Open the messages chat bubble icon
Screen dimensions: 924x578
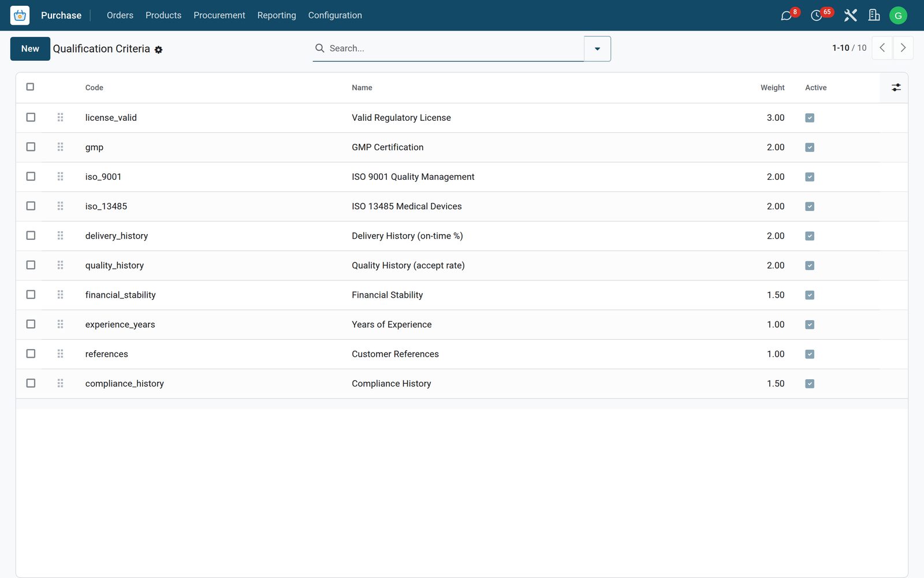[786, 16]
